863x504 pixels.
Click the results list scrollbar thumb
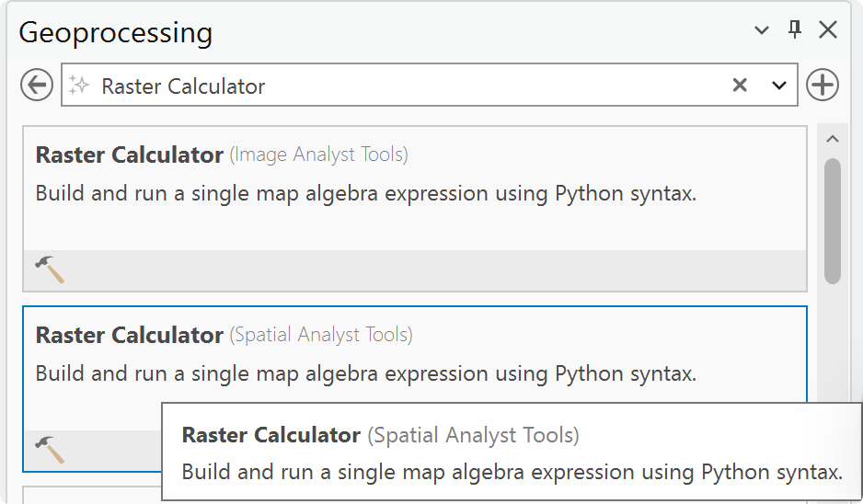pos(832,221)
